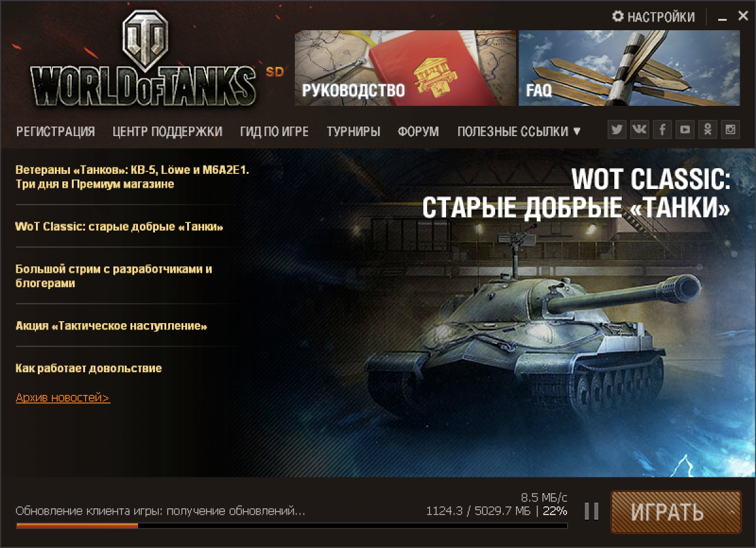Select the РЕГИСТРАЦИЯ menu item
Screen dimensions: 756x548
point(55,132)
